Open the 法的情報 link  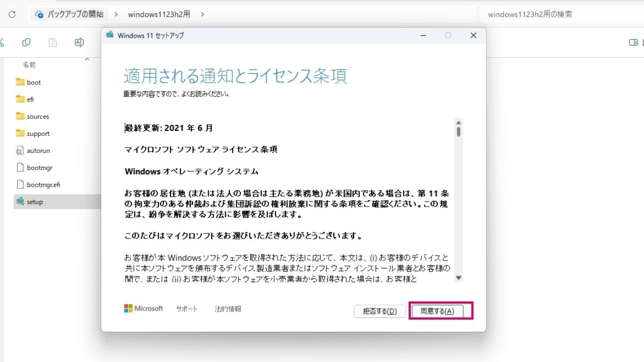point(228,309)
